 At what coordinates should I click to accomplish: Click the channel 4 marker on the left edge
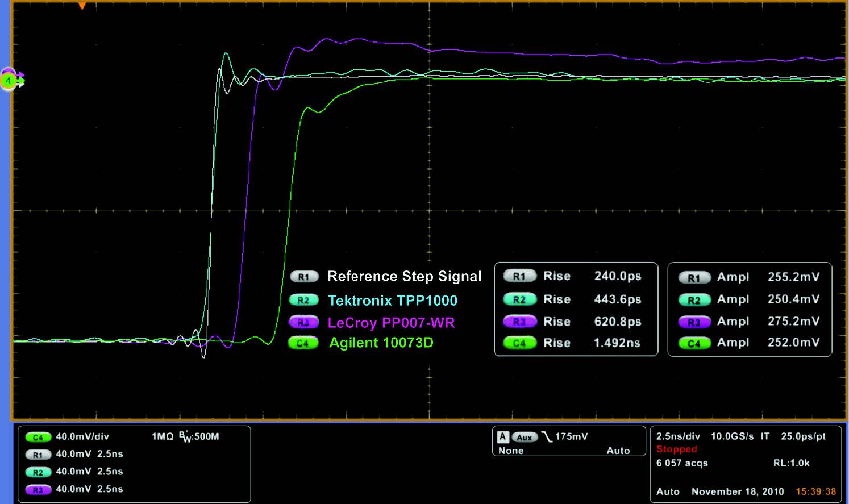pyautogui.click(x=8, y=81)
